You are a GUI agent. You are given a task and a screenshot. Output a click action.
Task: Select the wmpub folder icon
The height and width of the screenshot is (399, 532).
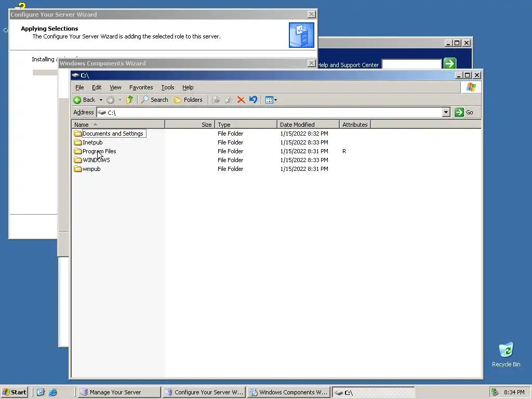click(78, 169)
